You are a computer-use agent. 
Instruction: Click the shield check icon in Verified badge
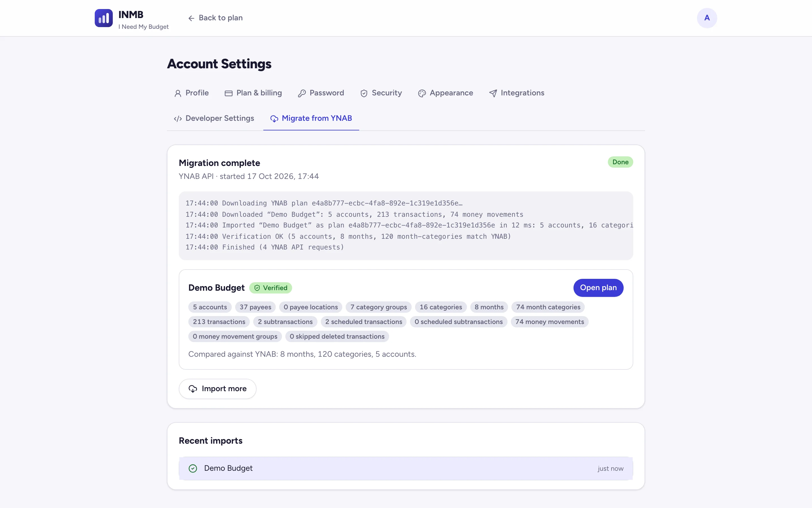(x=257, y=288)
